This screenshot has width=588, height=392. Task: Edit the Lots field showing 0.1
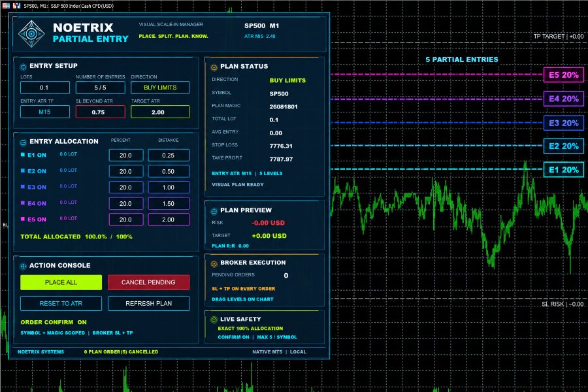[x=44, y=88]
